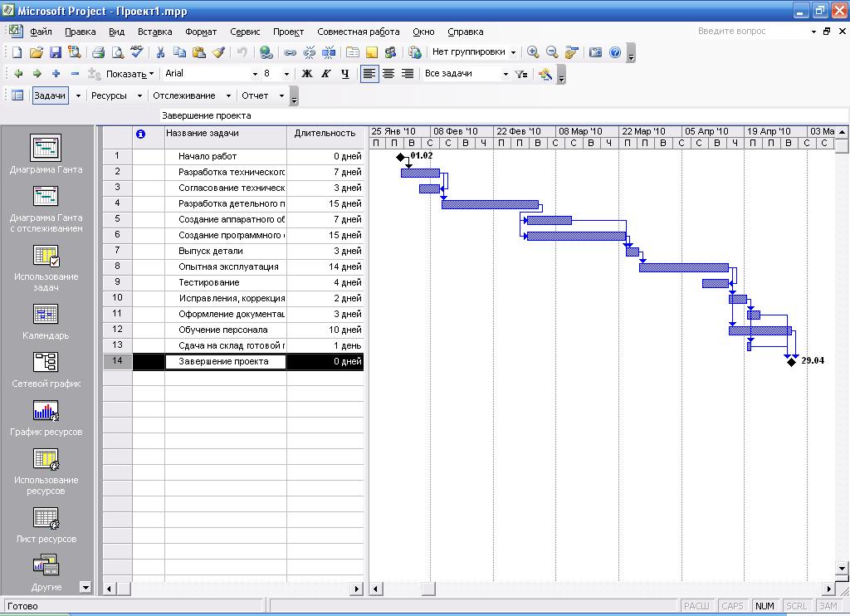
Task: Outdent task with green left arrow
Action: coord(18,74)
